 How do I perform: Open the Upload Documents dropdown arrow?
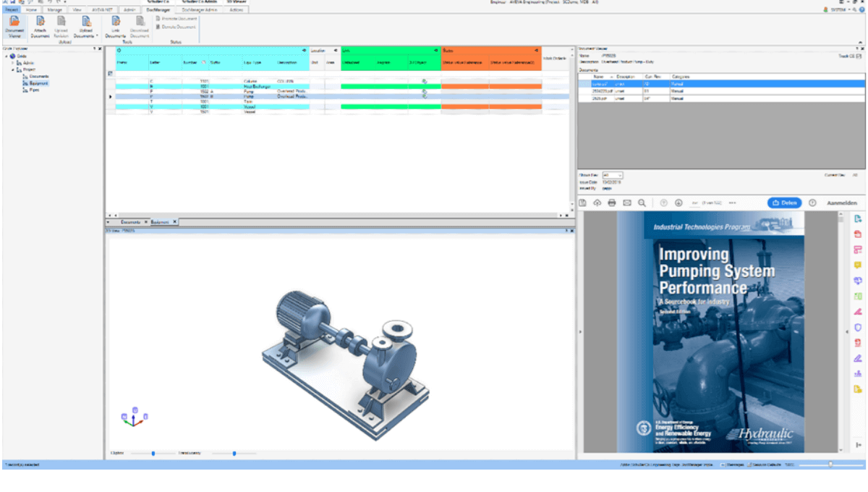97,35
